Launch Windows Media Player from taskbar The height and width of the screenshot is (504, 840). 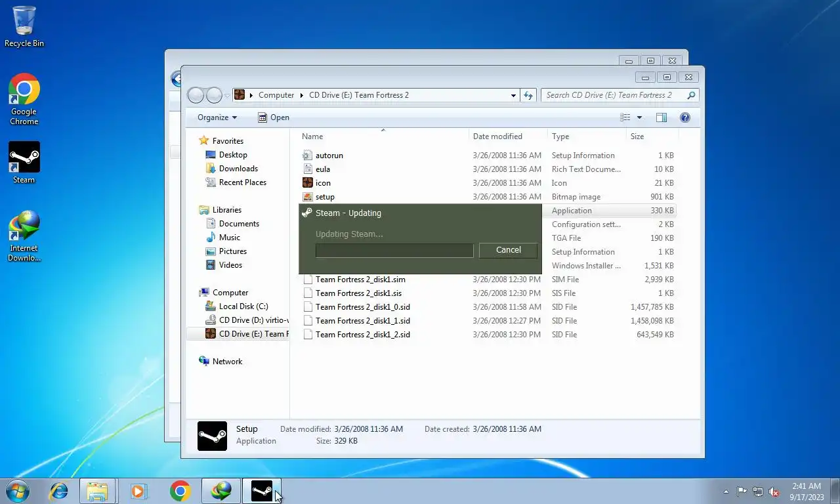click(138, 491)
